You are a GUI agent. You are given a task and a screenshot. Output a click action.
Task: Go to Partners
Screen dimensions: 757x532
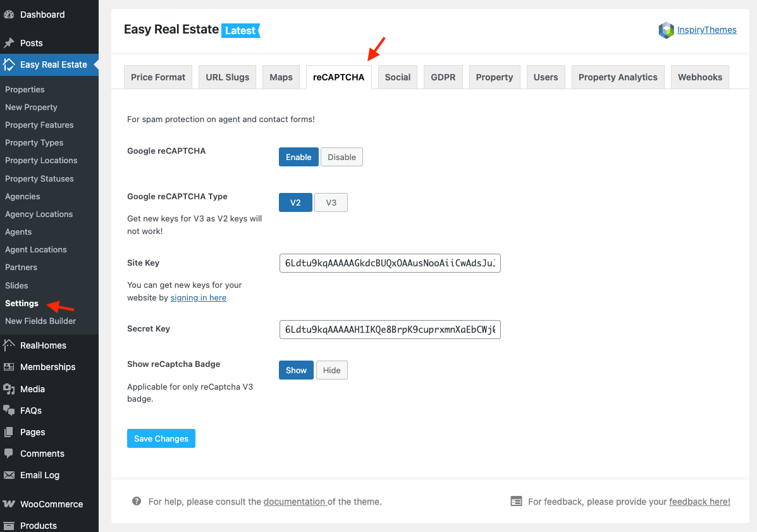(x=22, y=267)
